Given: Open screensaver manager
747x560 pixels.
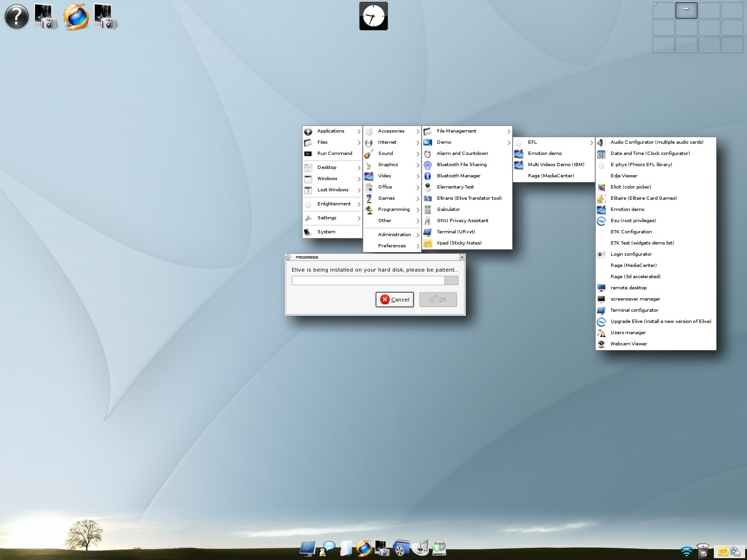Looking at the screenshot, I should click(x=656, y=299).
